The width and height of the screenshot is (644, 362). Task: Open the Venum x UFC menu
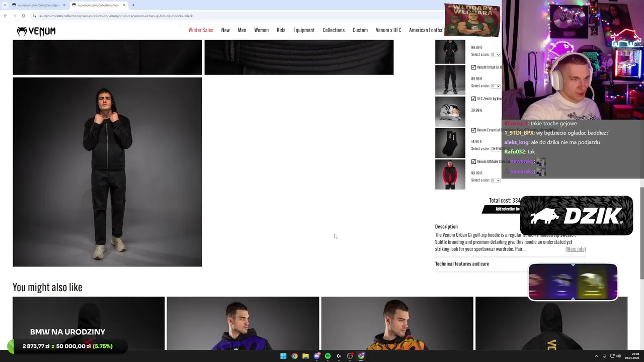coord(388,30)
